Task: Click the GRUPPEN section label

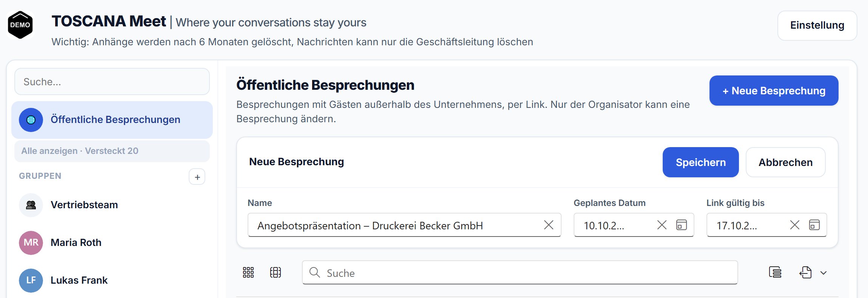Action: [40, 176]
